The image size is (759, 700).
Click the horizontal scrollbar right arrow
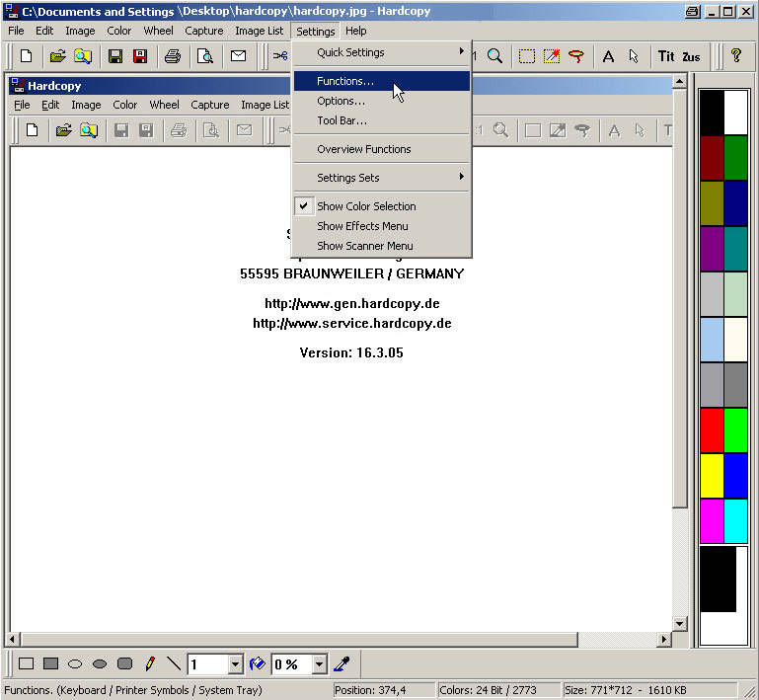click(x=664, y=640)
